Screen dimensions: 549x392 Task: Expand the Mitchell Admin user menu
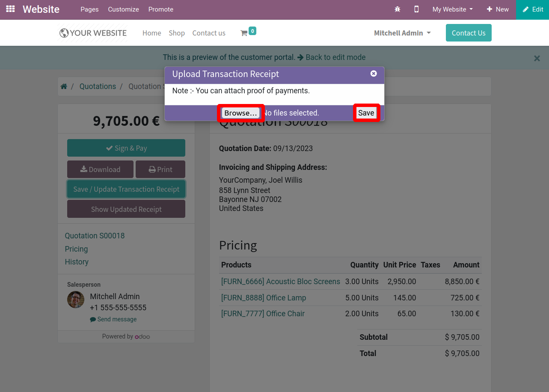pyautogui.click(x=402, y=33)
